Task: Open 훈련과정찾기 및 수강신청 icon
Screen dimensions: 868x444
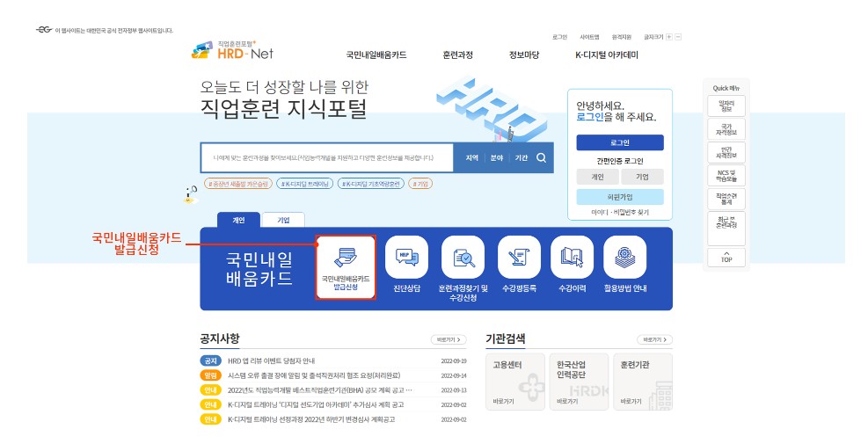Action: (x=463, y=257)
